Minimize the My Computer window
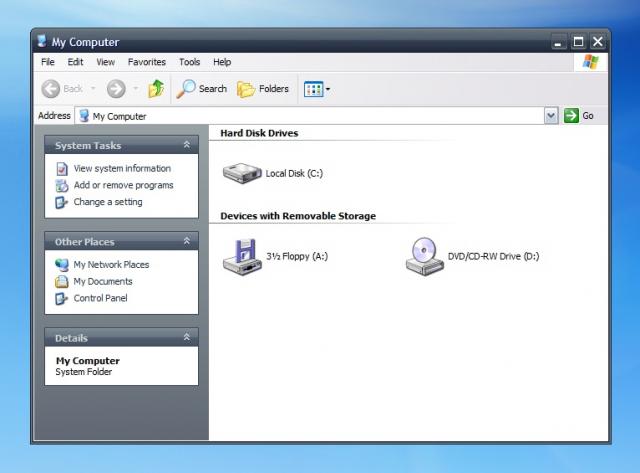This screenshot has width=640, height=473. 558,42
